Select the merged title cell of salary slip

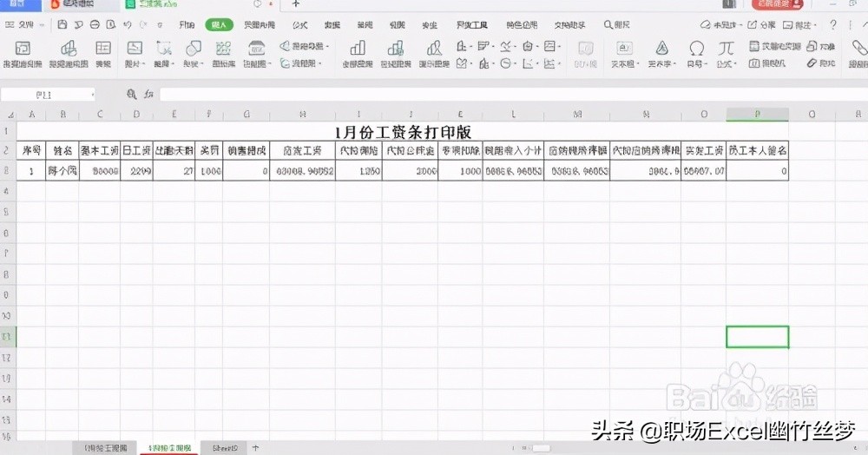point(402,131)
